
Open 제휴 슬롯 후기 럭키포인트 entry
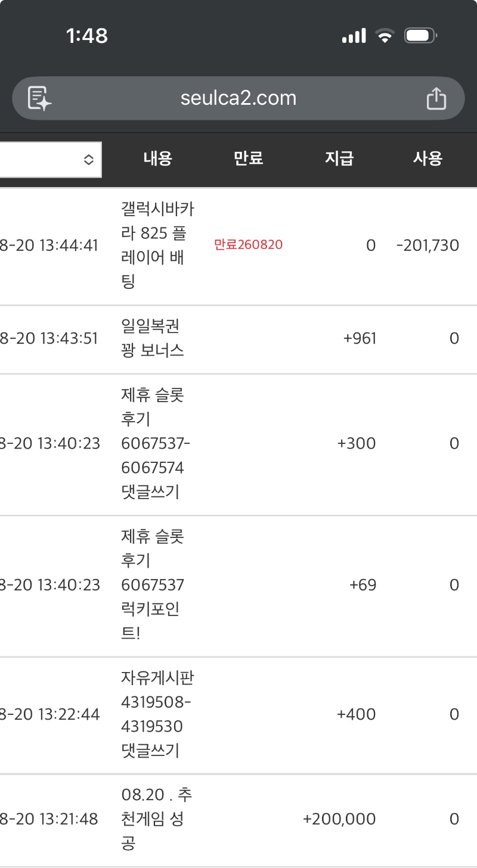[153, 585]
